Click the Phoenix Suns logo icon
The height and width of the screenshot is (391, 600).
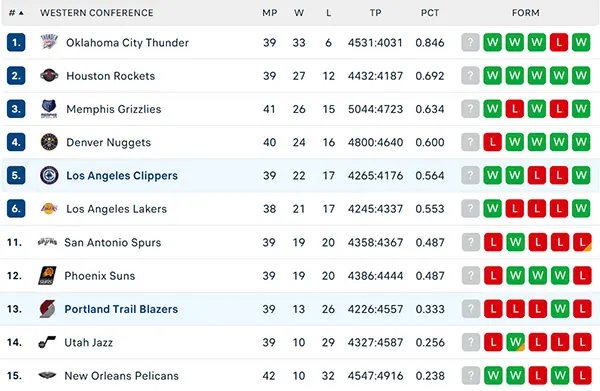[x=47, y=275]
